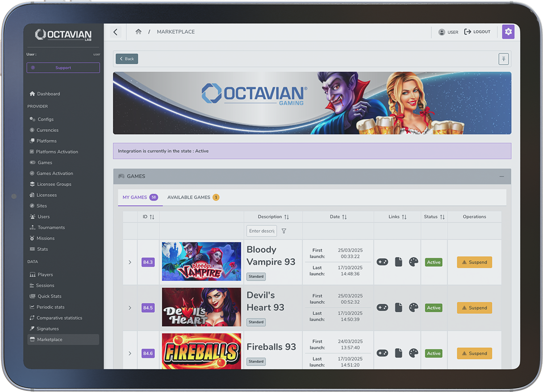Open palette link for Fireballs 93

[414, 353]
